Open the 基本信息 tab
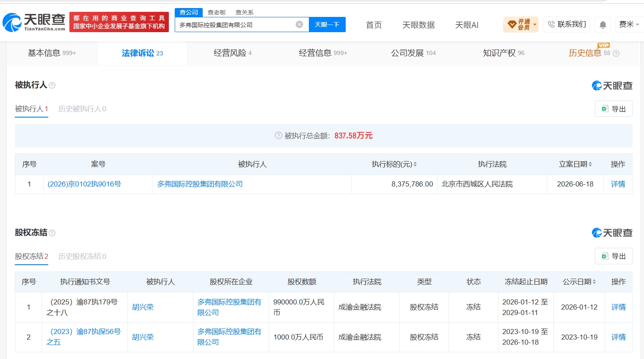This screenshot has width=644, height=359. click(52, 53)
